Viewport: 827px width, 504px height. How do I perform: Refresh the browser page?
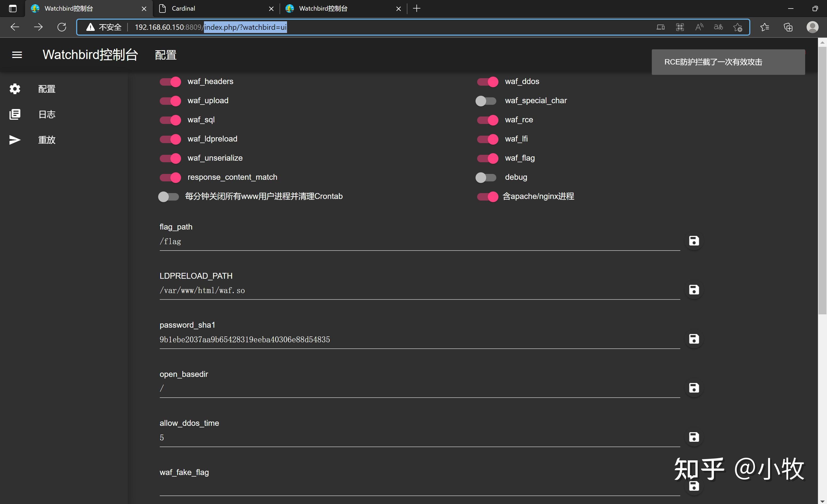(x=62, y=27)
